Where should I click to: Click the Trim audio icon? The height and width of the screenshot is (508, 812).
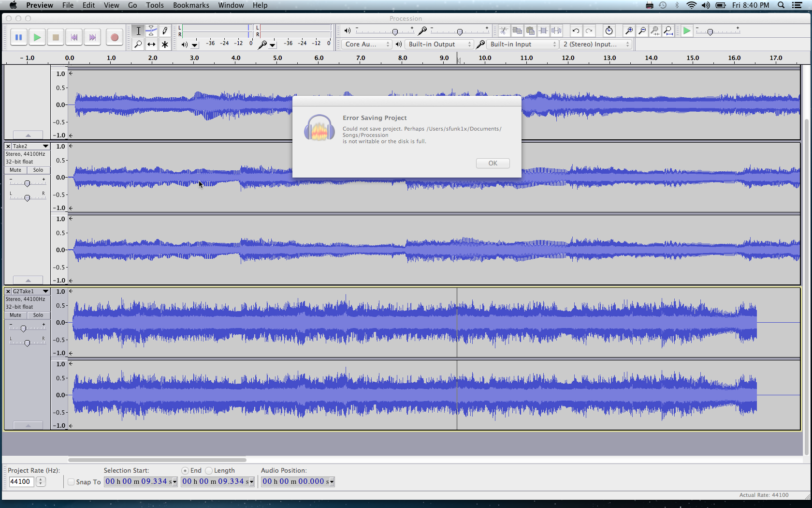click(x=543, y=31)
